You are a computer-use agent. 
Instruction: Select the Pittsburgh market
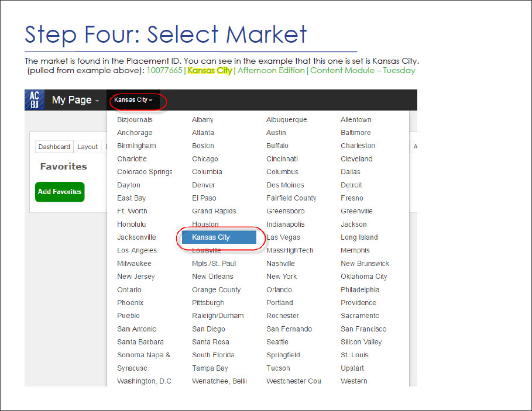click(x=208, y=303)
